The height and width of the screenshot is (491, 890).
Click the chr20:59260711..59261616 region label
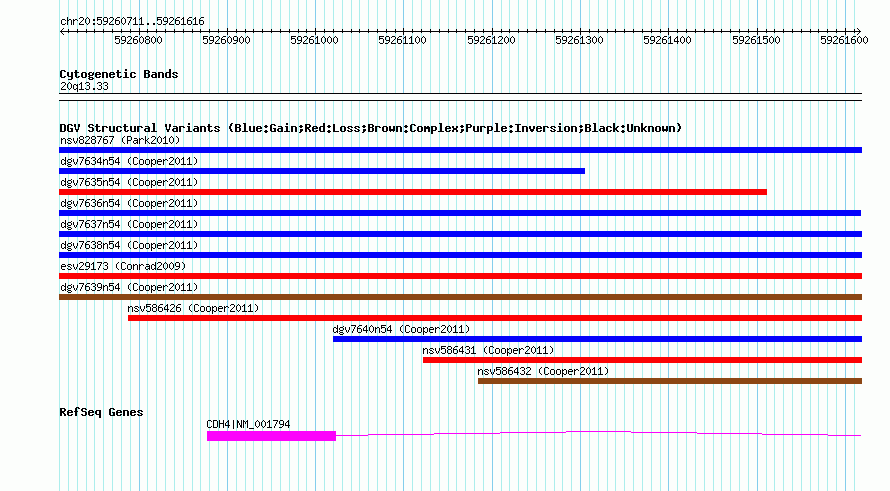click(132, 21)
